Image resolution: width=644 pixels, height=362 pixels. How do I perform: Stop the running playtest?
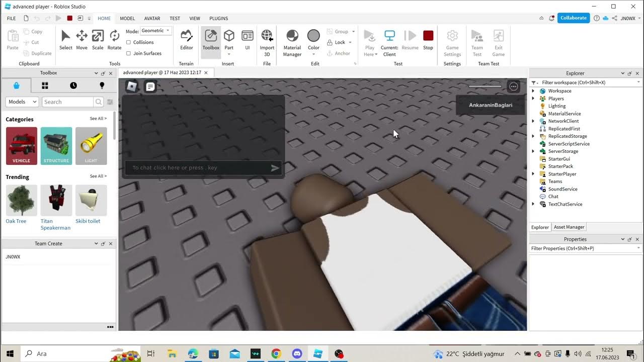428,40
